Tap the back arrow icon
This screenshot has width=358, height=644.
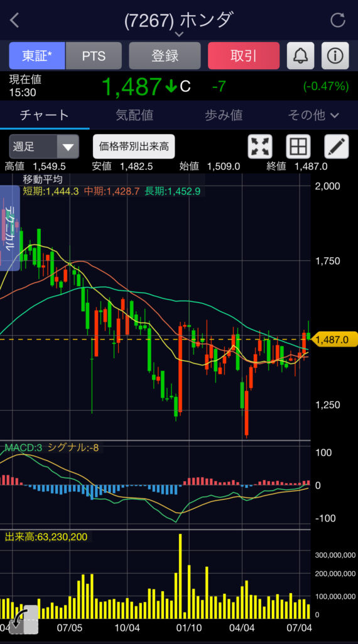(x=14, y=20)
